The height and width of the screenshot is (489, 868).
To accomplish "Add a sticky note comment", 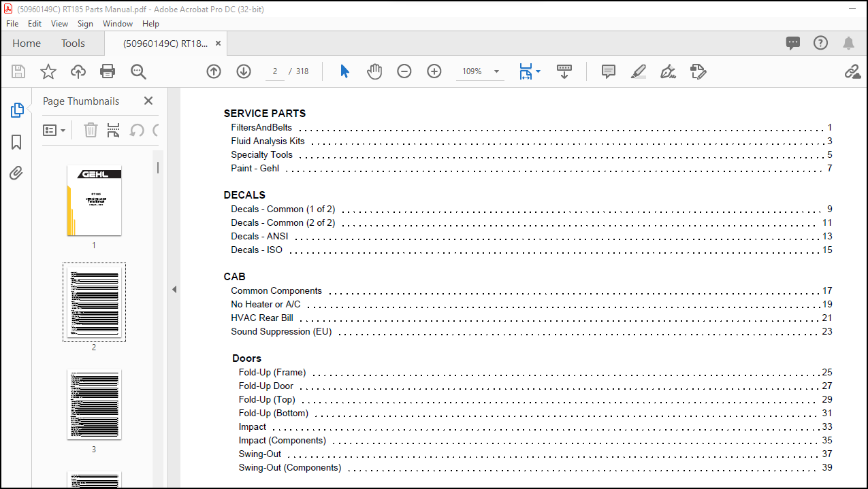I will pos(609,71).
